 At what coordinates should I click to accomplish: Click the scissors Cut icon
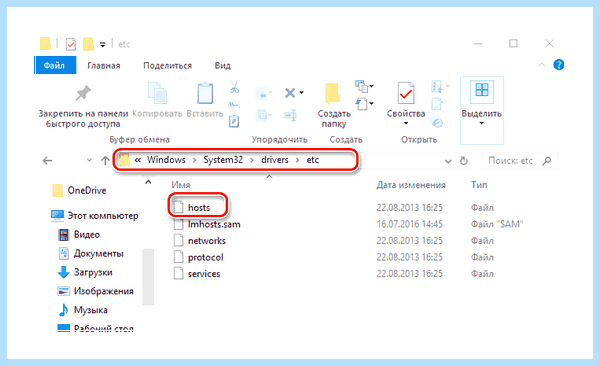(x=234, y=87)
